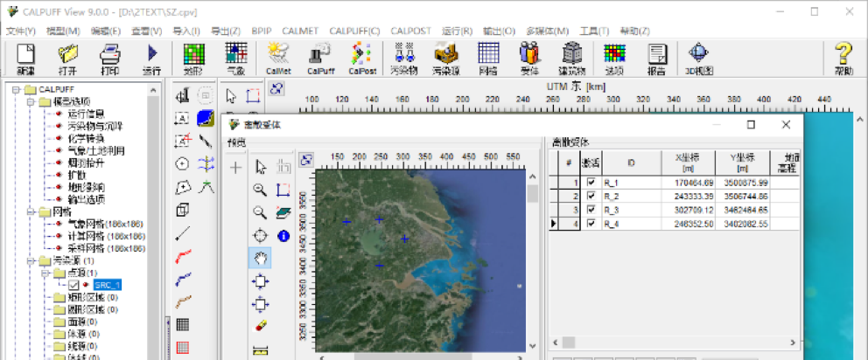
Task: Click the eraser tool in dialog toolbar
Action: (x=260, y=326)
